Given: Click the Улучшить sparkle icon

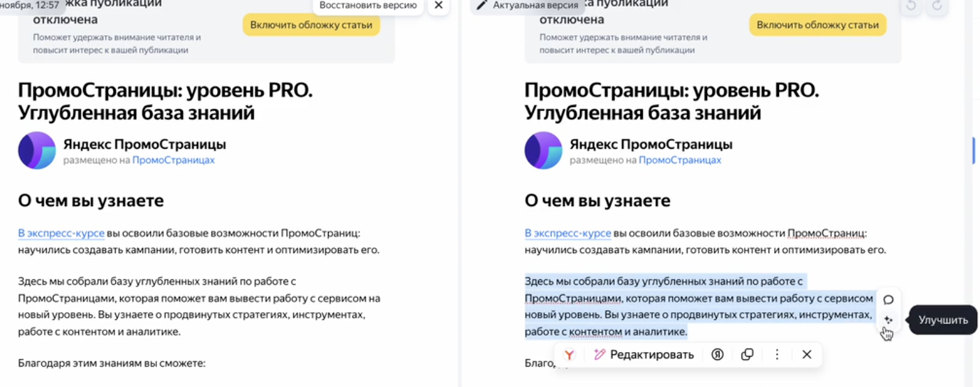Looking at the screenshot, I should click(888, 320).
